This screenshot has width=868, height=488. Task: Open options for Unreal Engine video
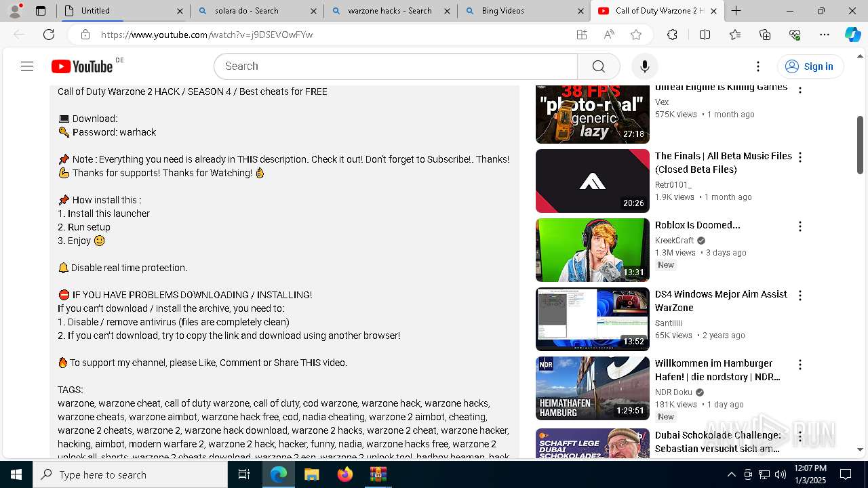point(800,89)
